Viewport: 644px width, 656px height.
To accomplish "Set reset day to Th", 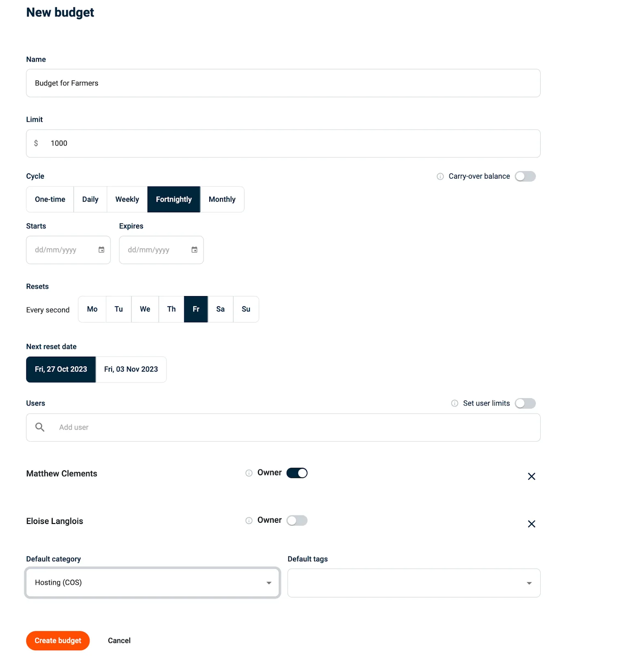I will pos(171,309).
